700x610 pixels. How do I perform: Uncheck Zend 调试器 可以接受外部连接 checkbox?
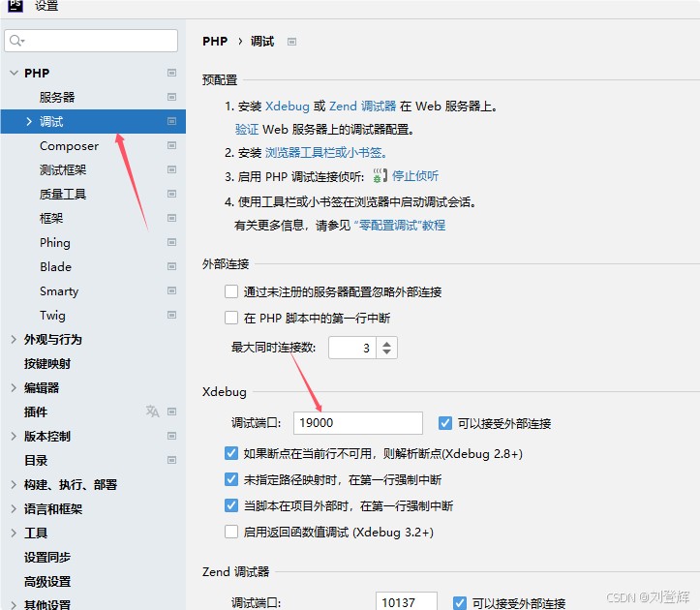pos(460,603)
